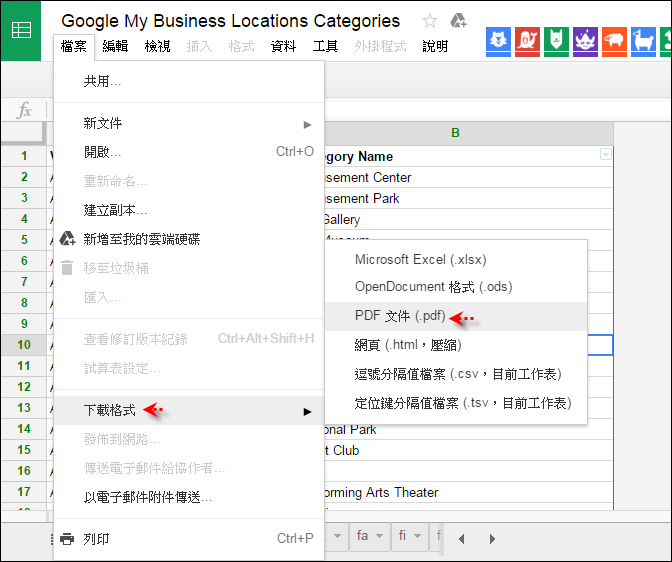This screenshot has height=562, width=672.
Task: Click the green Google Sheets home icon
Action: pyautogui.click(x=21, y=30)
